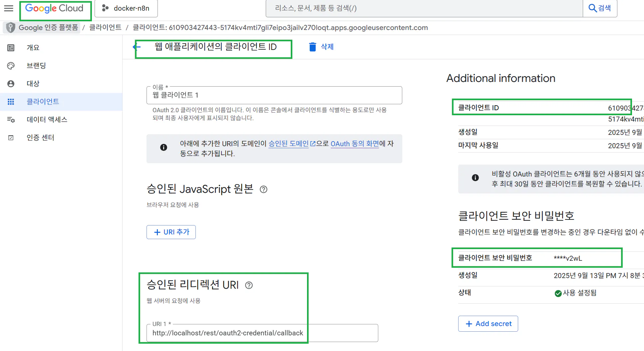Click the Additional information heading
644x351 pixels.
tap(501, 78)
